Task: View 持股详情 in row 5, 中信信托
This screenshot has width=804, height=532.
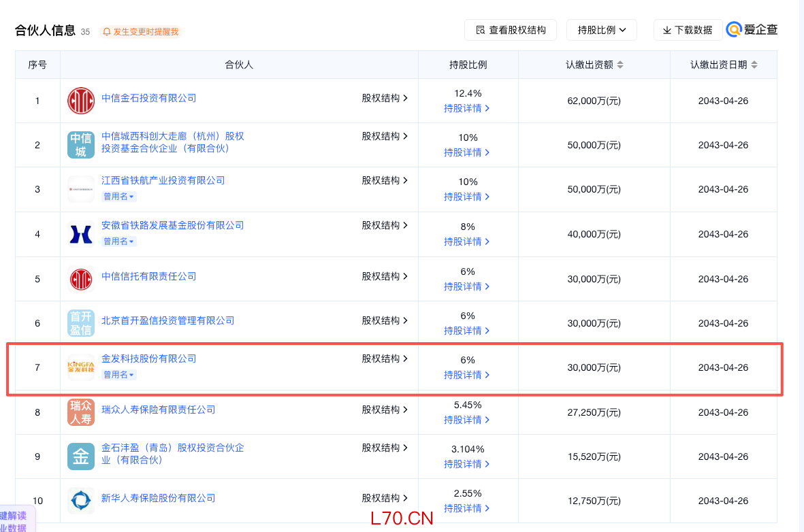Action: 466,286
